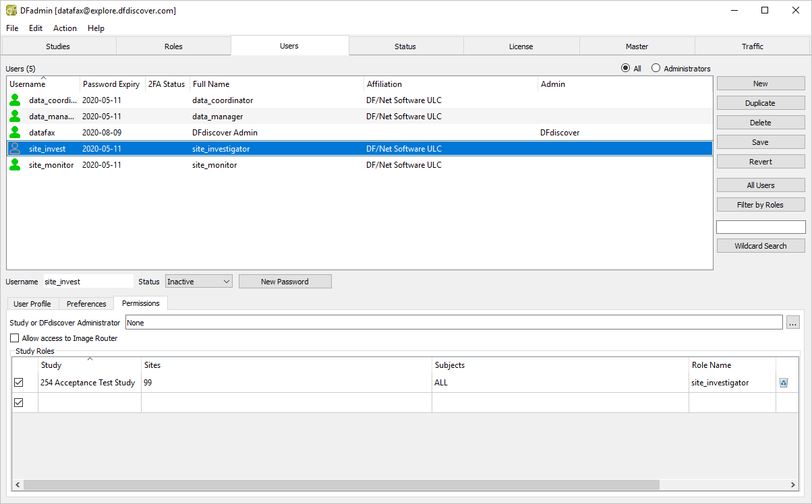Click the site_monitor user icon

click(15, 165)
